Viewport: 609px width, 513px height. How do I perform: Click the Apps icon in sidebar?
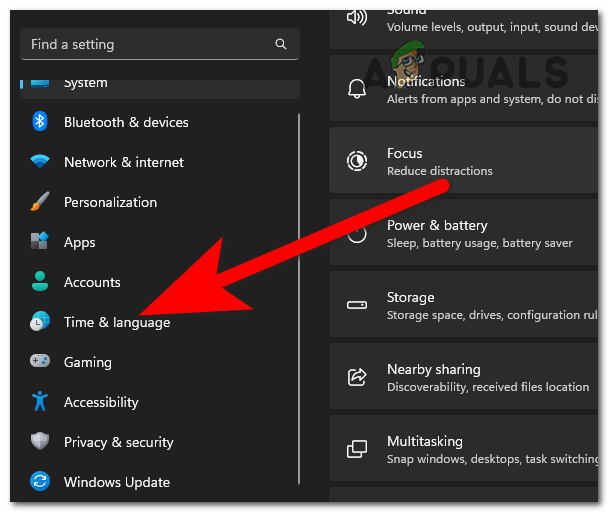(x=40, y=241)
